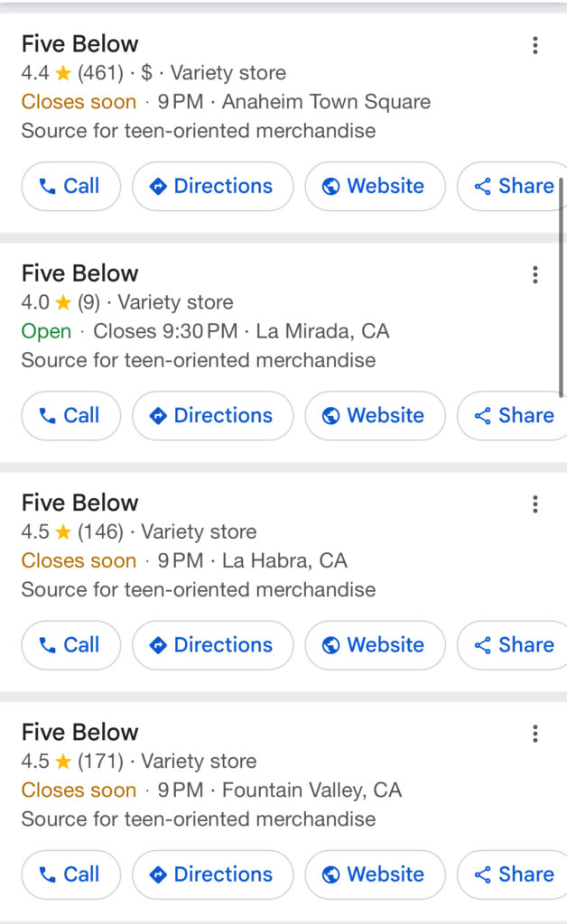The width and height of the screenshot is (567, 924).
Task: Call the Anaheim Town Square Five Below
Action: click(70, 186)
